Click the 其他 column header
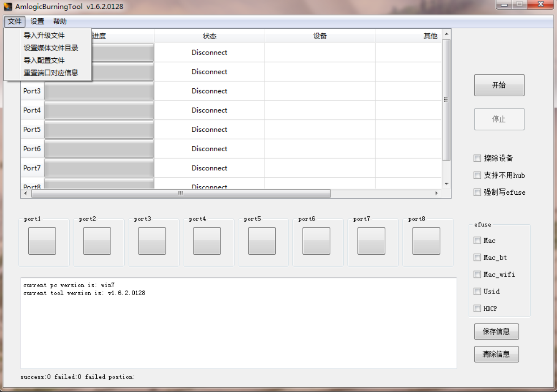557x392 pixels. tap(408, 36)
